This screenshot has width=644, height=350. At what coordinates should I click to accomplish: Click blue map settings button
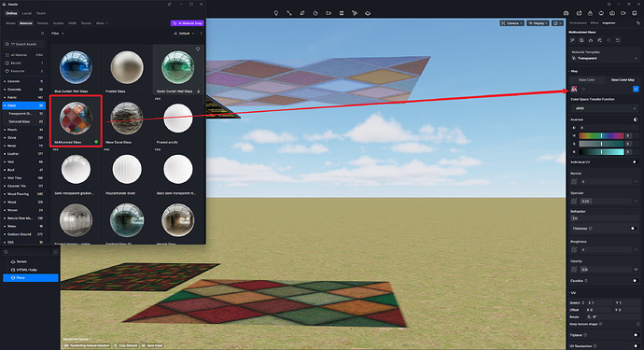coord(636,90)
